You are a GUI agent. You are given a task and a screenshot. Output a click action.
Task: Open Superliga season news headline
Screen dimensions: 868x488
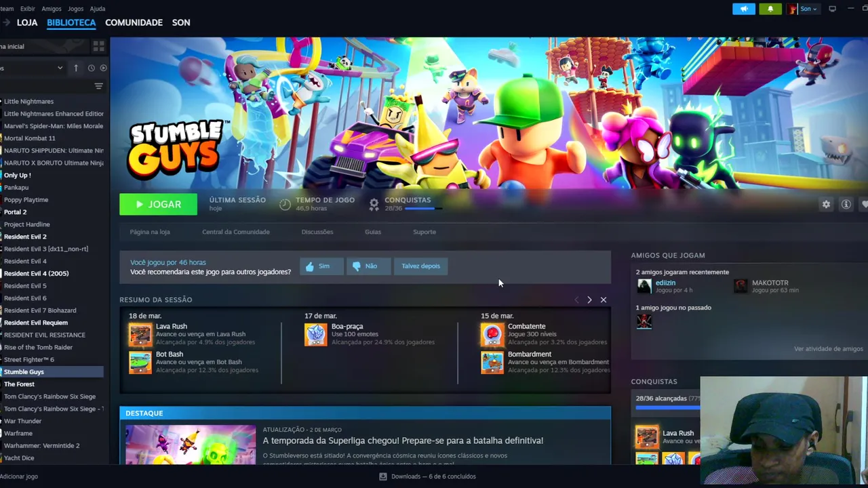403,441
